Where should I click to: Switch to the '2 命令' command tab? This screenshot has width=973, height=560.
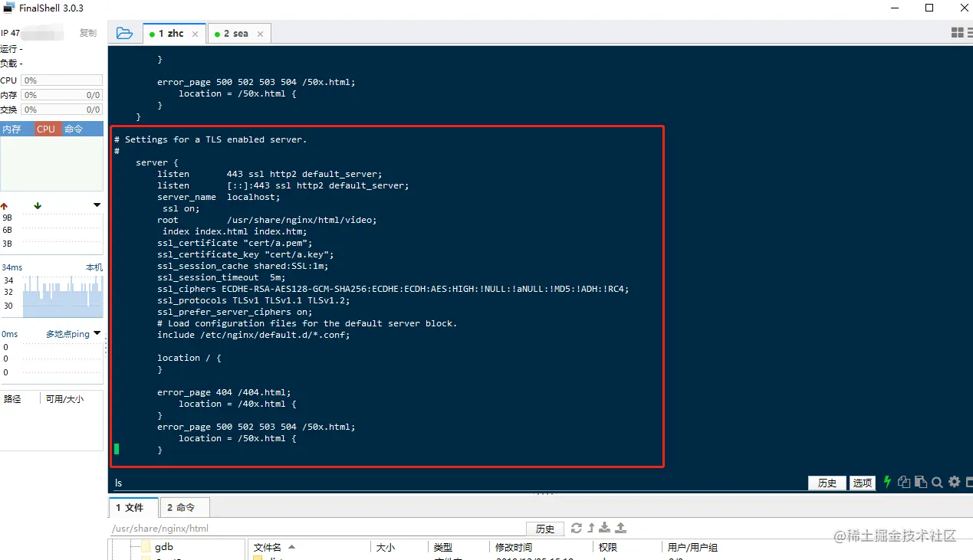pyautogui.click(x=185, y=507)
